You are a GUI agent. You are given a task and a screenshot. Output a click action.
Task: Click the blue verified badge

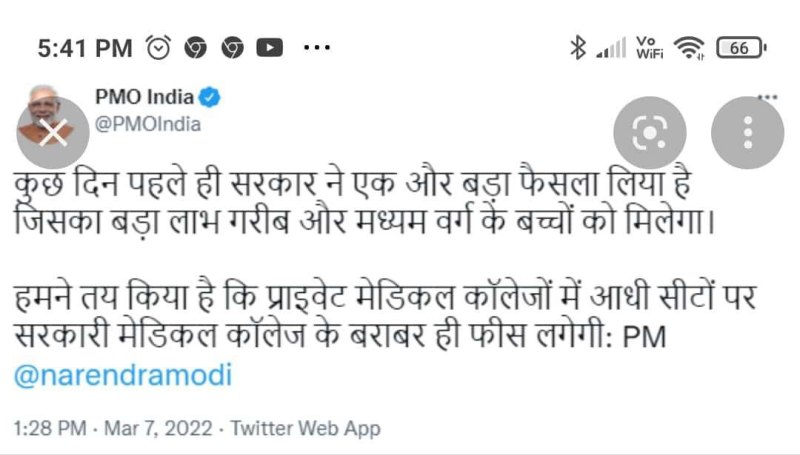(213, 98)
